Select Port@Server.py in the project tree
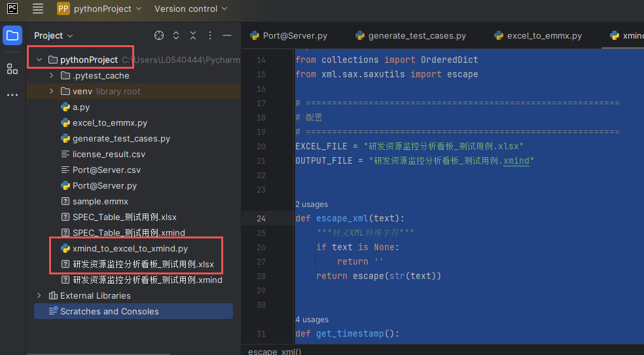This screenshot has width=644, height=355. [104, 186]
